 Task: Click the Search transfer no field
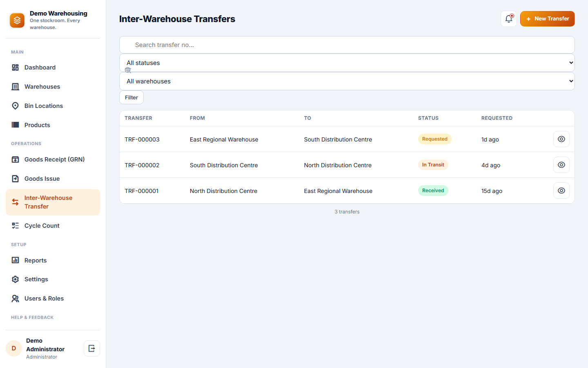point(347,45)
